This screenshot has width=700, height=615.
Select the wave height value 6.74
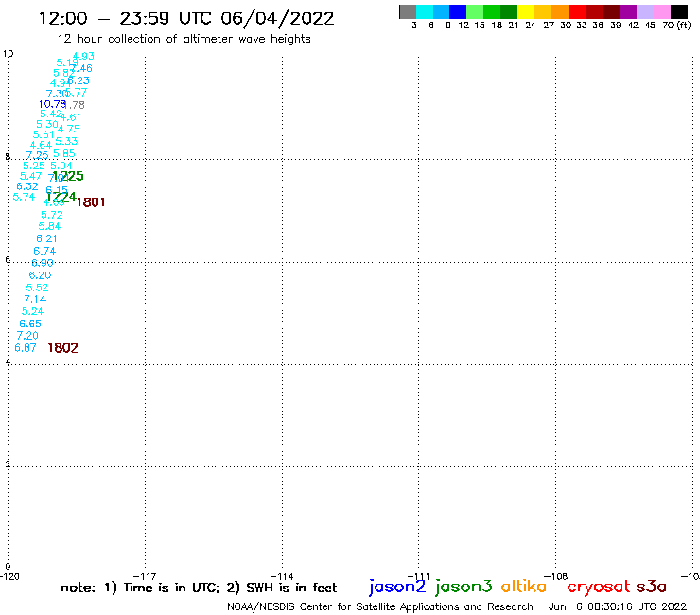click(44, 251)
